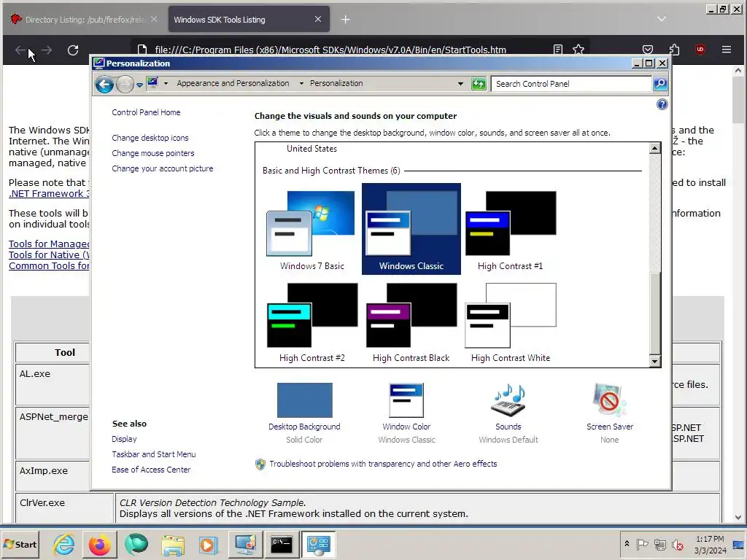Viewport: 747px width, 560px height.
Task: Click the Firefox page scroll-down arrow
Action: click(x=738, y=517)
